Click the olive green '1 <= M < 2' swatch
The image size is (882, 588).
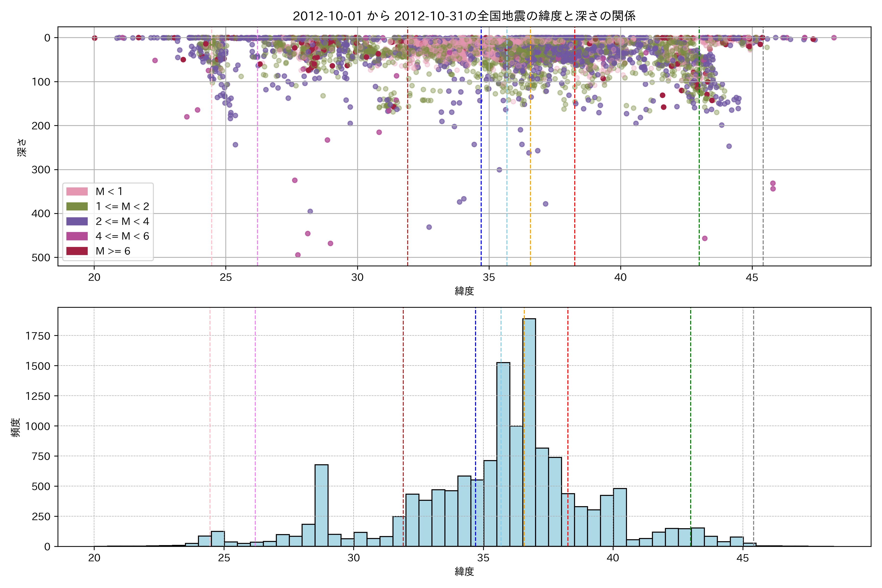pos(77,207)
